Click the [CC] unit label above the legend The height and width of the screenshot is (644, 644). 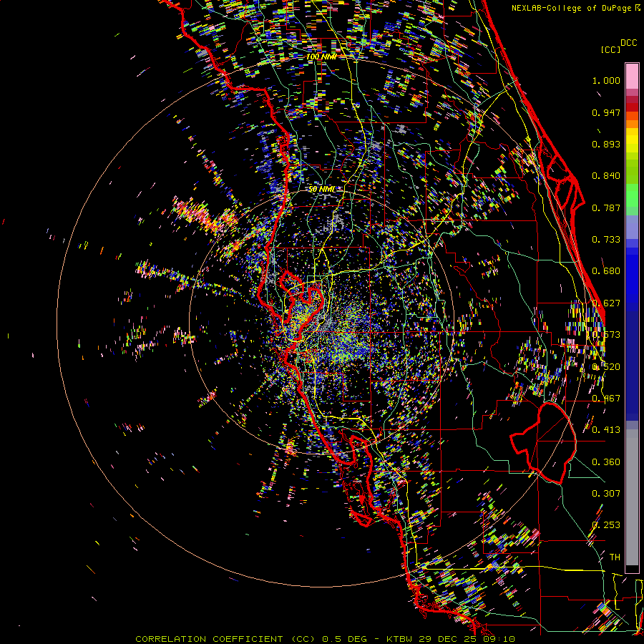click(610, 49)
